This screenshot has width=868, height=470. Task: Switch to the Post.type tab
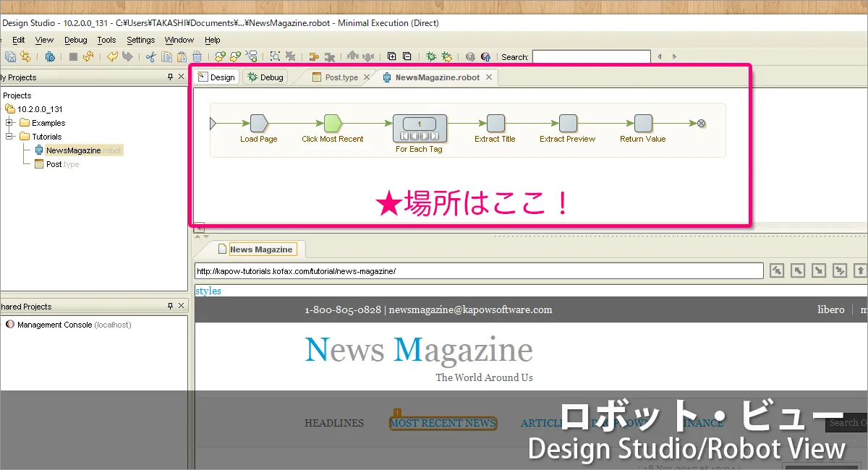click(x=341, y=77)
